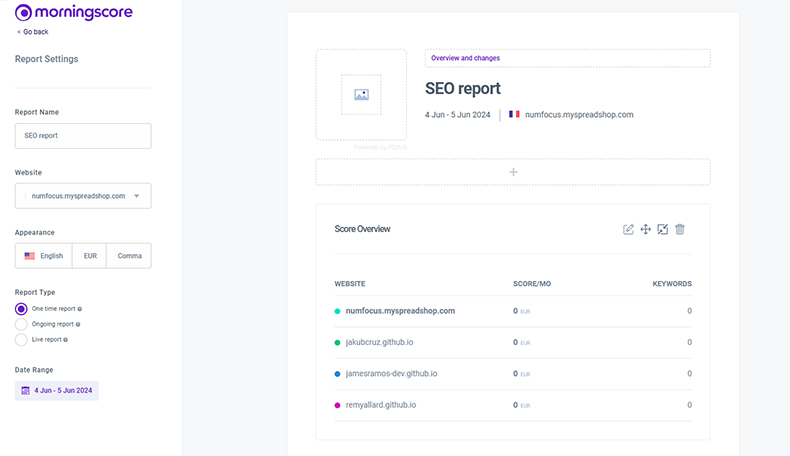Viewport: 790px width, 456px height.
Task: Open the Website dropdown
Action: [x=83, y=196]
